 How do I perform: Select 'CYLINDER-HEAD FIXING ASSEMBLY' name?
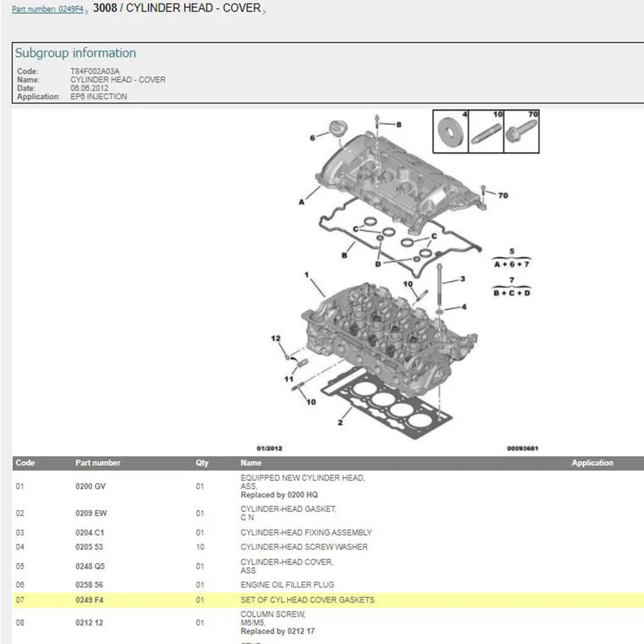tap(307, 533)
